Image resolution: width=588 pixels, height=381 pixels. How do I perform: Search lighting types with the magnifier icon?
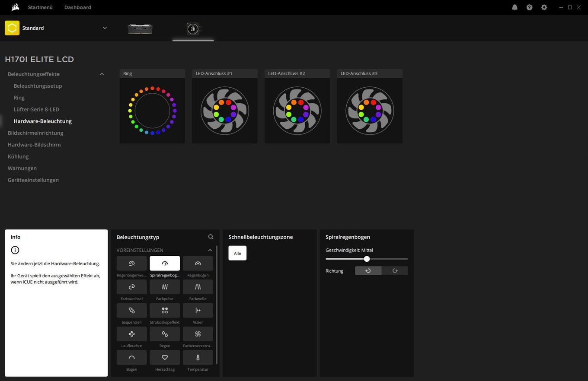211,237
